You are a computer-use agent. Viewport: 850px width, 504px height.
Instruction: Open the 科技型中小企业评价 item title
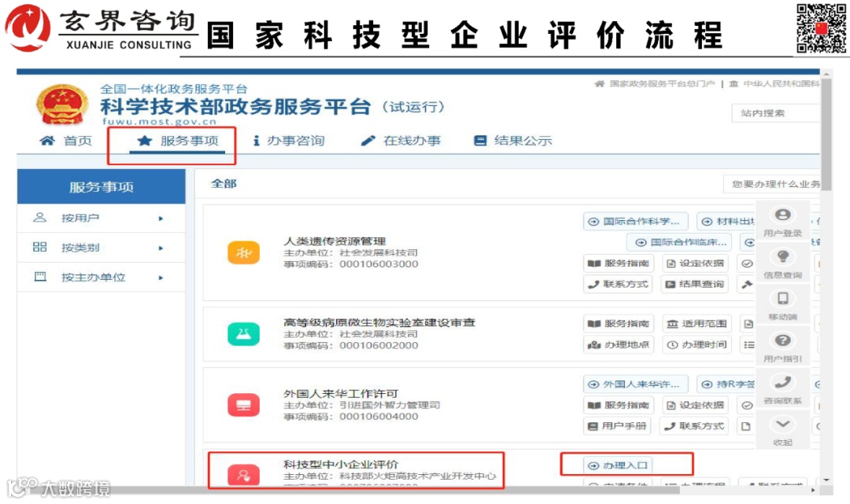pyautogui.click(x=341, y=465)
